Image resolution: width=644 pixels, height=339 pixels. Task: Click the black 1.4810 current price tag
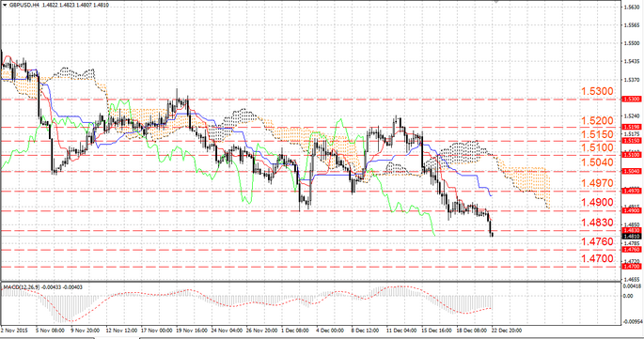(x=632, y=237)
